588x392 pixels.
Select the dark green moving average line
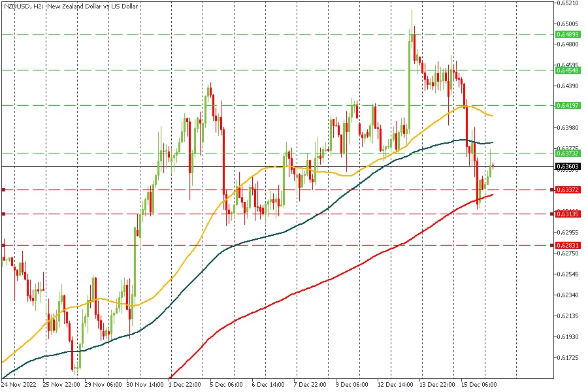[263, 237]
